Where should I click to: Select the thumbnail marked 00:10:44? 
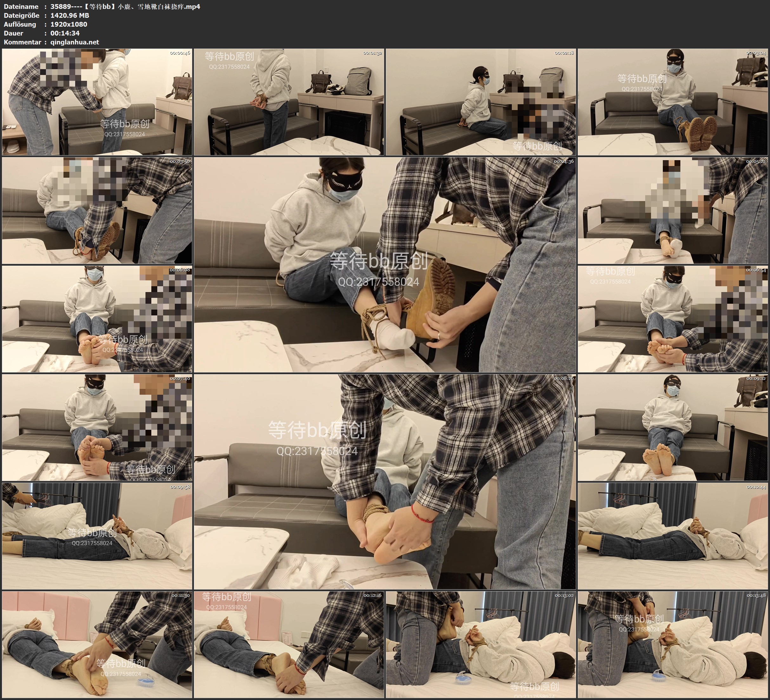(x=673, y=536)
